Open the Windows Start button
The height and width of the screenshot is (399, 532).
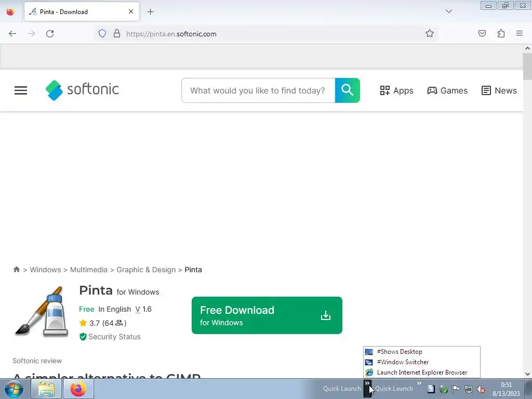14,389
